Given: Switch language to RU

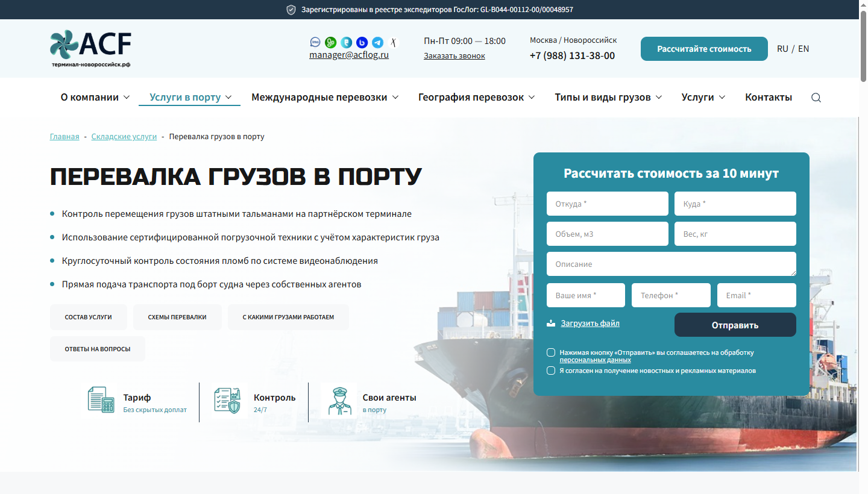Looking at the screenshot, I should pyautogui.click(x=782, y=49).
